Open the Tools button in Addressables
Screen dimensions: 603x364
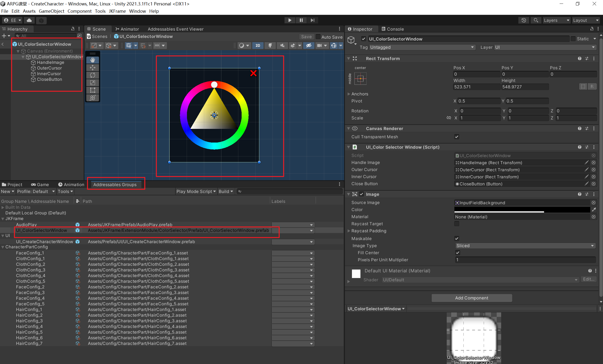tap(65, 192)
